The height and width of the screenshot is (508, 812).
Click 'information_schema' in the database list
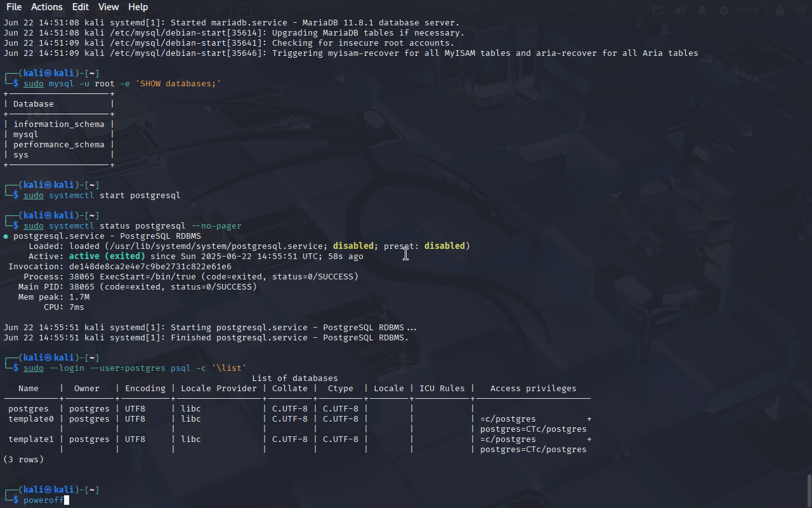(59, 124)
